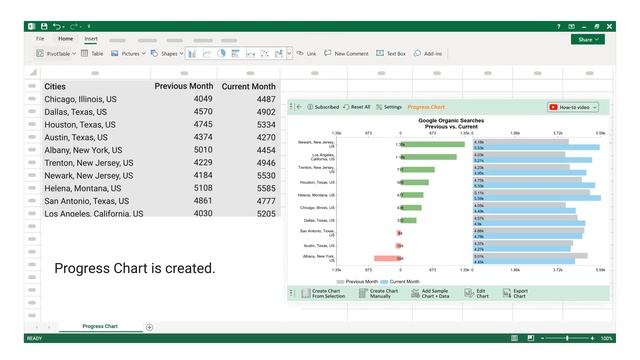Open ribbon display options icon

point(571,27)
